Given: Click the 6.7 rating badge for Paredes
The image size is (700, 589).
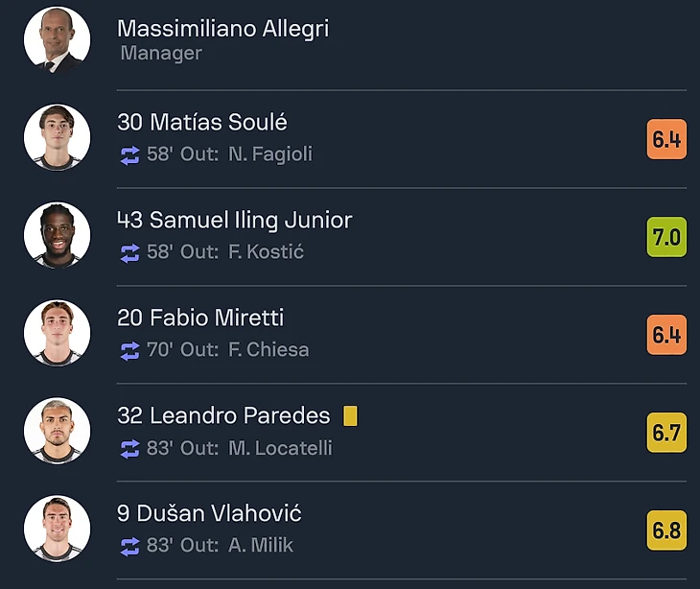Looking at the screenshot, I should pos(666,433).
